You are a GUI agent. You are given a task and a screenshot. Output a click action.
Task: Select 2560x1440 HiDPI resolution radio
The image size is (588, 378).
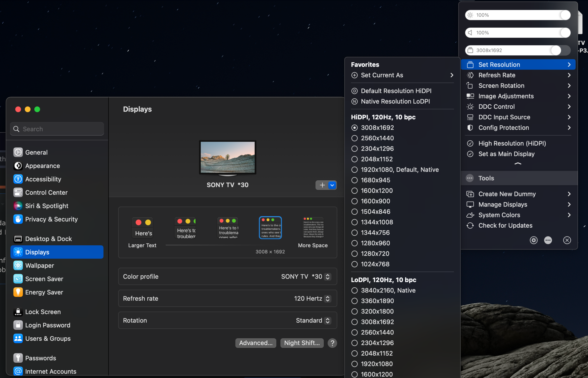tap(355, 138)
